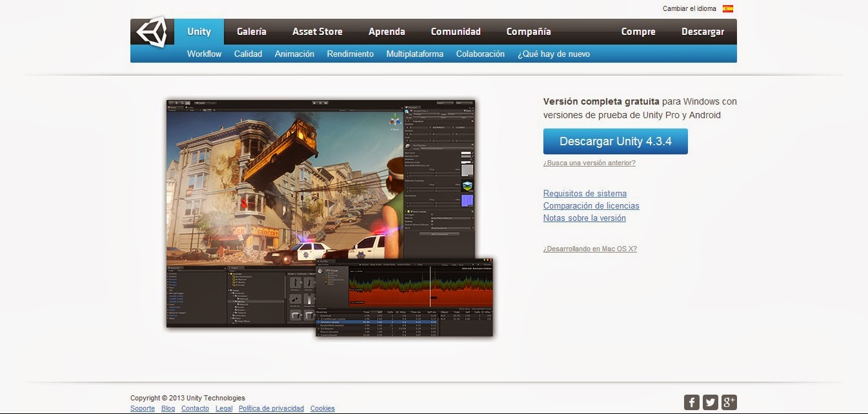This screenshot has width=868, height=414.
Task: Click the Unity logo icon
Action: click(152, 30)
